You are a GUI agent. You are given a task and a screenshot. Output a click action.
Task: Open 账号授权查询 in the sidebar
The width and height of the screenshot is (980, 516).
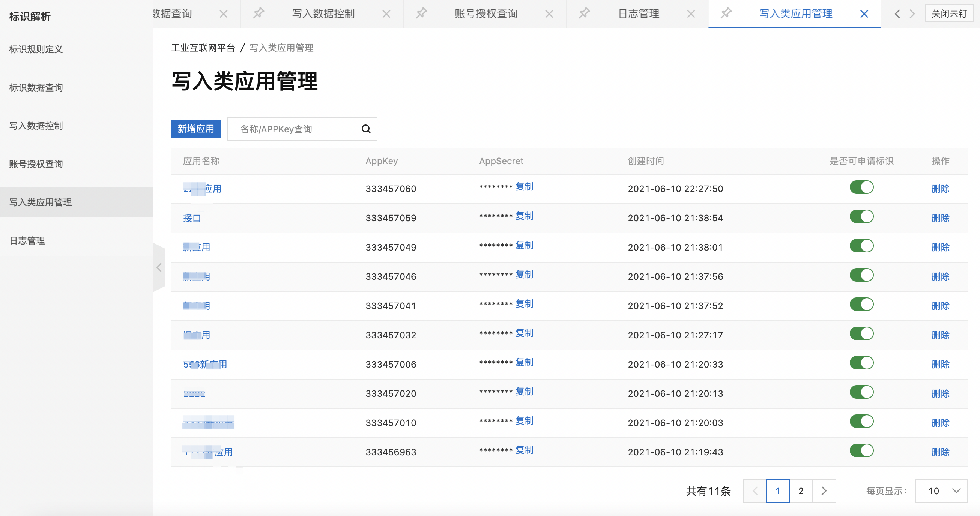[76, 164]
